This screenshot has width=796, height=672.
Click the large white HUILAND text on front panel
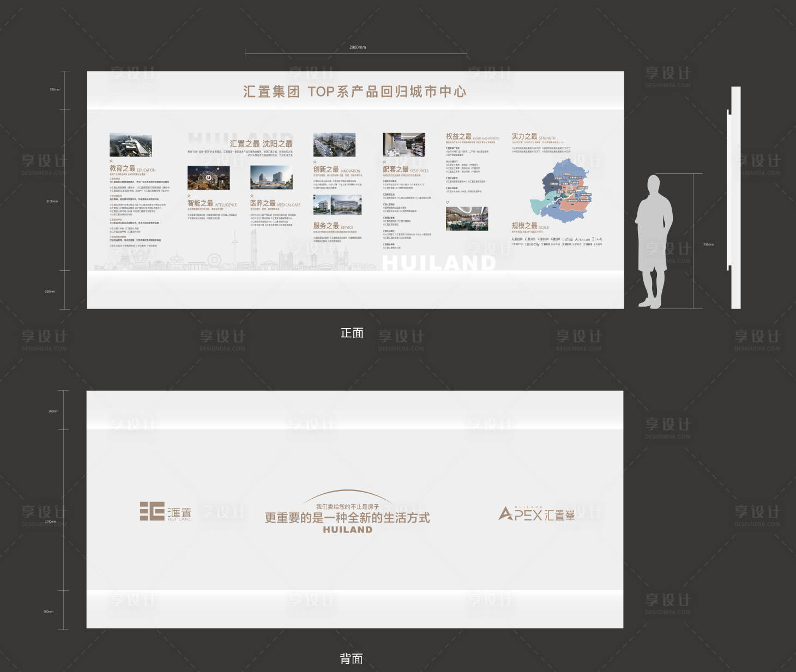439,263
